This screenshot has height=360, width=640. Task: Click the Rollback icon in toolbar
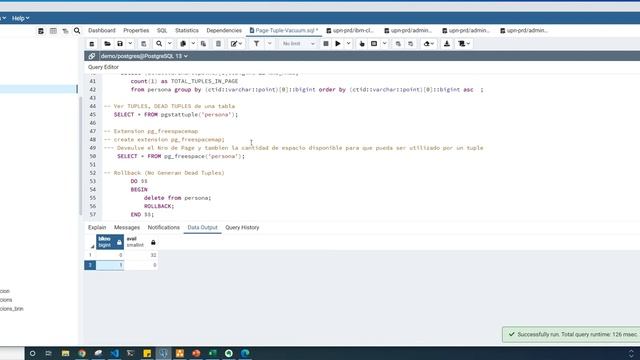tap(411, 44)
